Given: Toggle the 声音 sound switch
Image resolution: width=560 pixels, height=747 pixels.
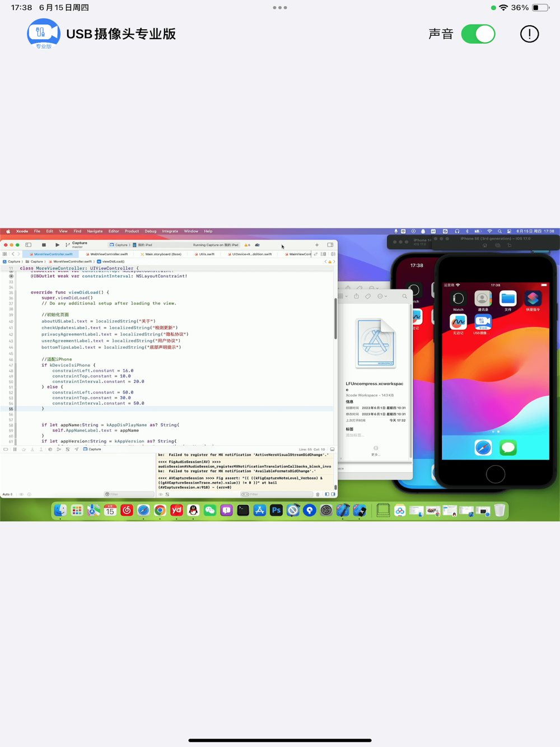Looking at the screenshot, I should pyautogui.click(x=478, y=34).
